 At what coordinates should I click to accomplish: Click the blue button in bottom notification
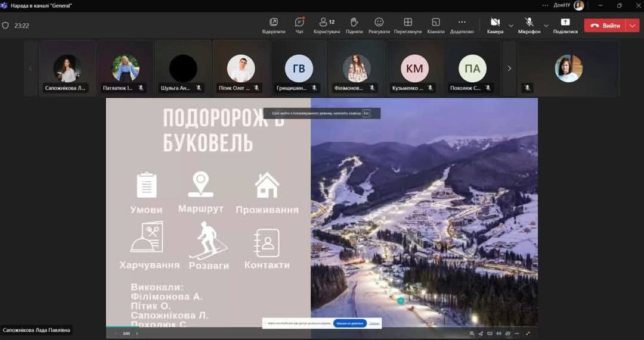pyautogui.click(x=350, y=323)
